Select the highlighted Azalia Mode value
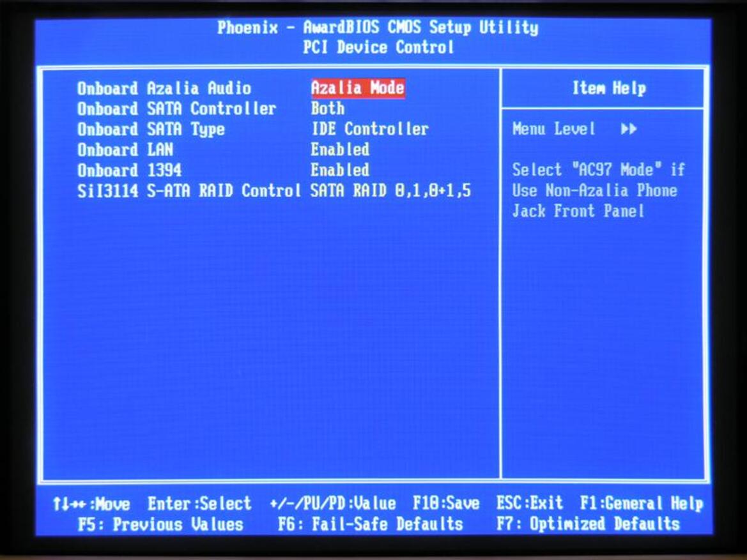The height and width of the screenshot is (560, 747). point(358,88)
